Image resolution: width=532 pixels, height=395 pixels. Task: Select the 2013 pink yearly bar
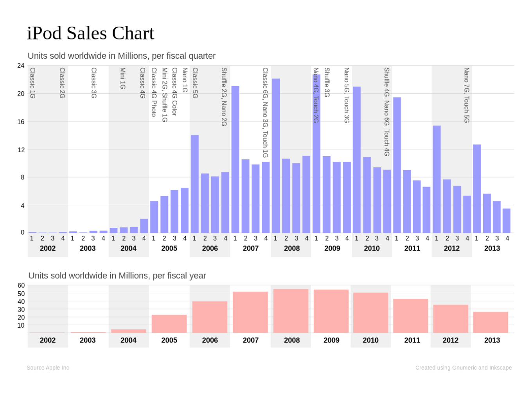[490, 322]
